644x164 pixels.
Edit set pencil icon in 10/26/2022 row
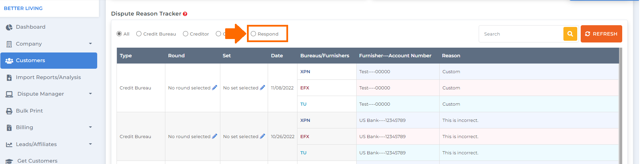coord(263,136)
